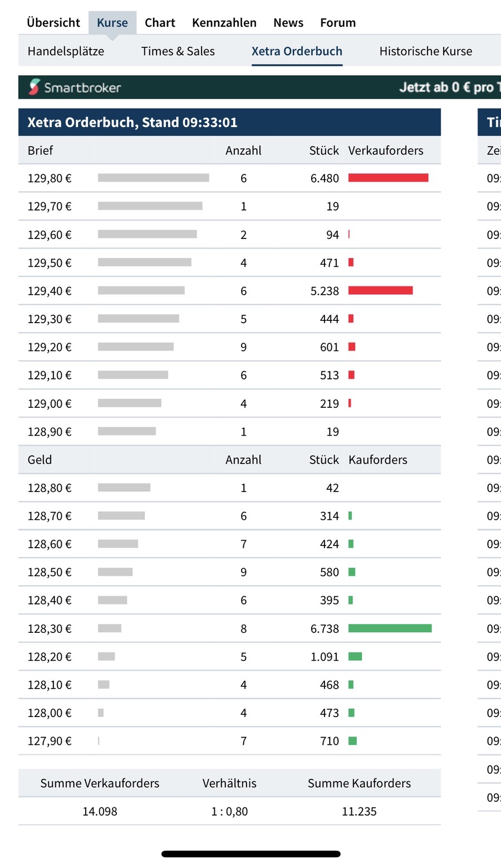Open the Handelsplätze sub-tab
Screen dimensions: 501x868
[66, 51]
